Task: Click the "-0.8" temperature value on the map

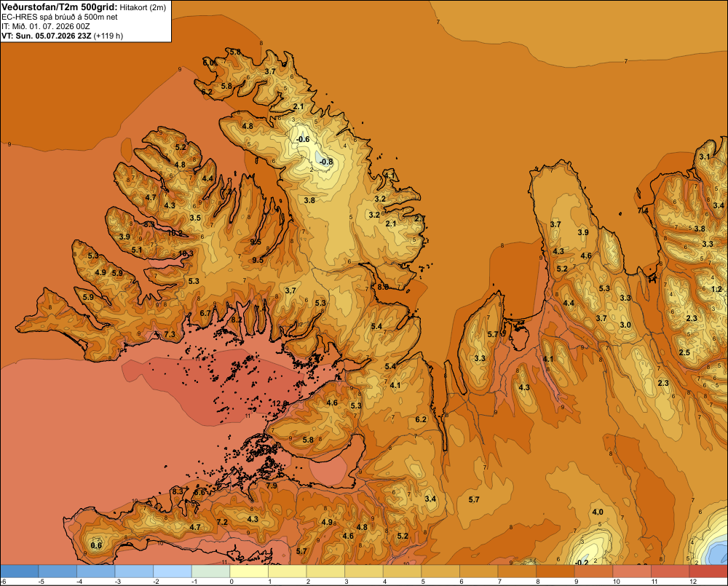Action: pos(326,162)
